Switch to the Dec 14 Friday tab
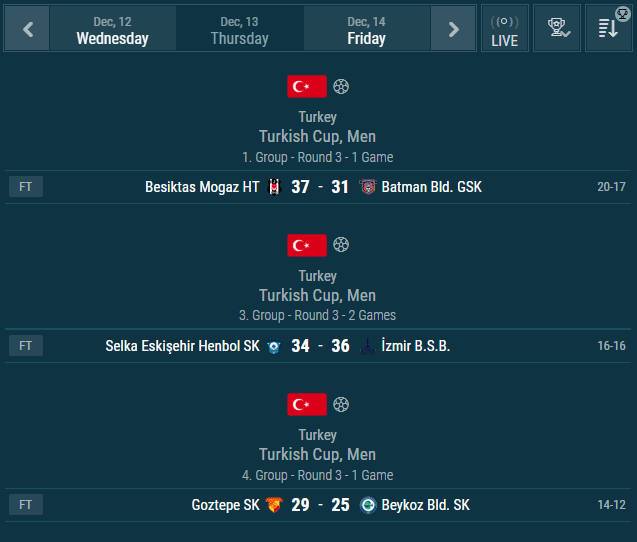 click(367, 29)
